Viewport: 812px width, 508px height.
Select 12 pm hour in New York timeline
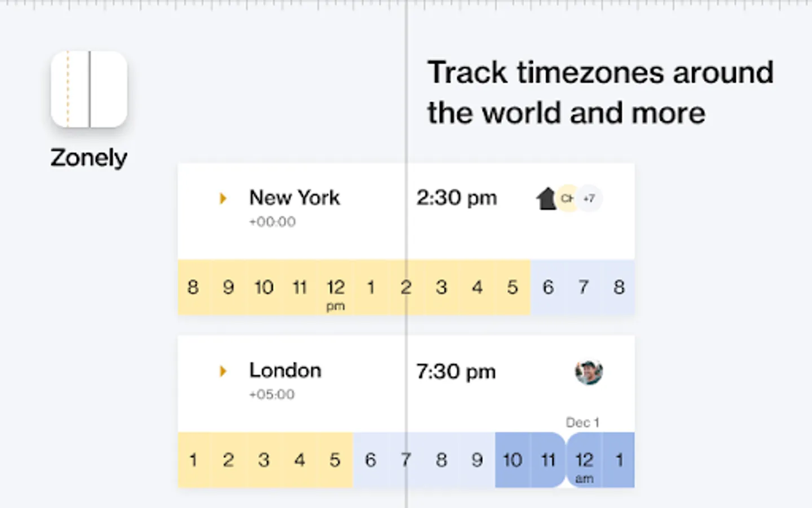336,287
